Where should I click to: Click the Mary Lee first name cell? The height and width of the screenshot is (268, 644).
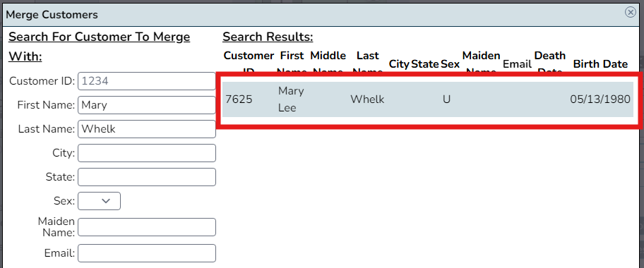[x=291, y=99]
